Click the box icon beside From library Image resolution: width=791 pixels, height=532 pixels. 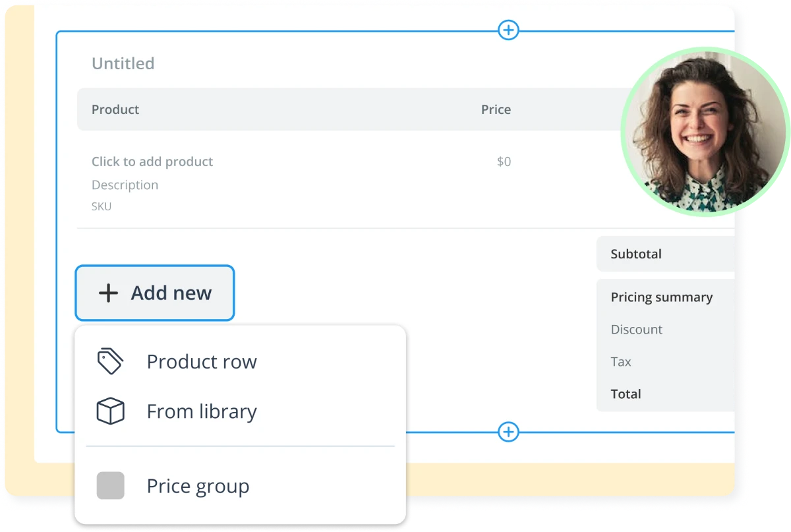110,412
